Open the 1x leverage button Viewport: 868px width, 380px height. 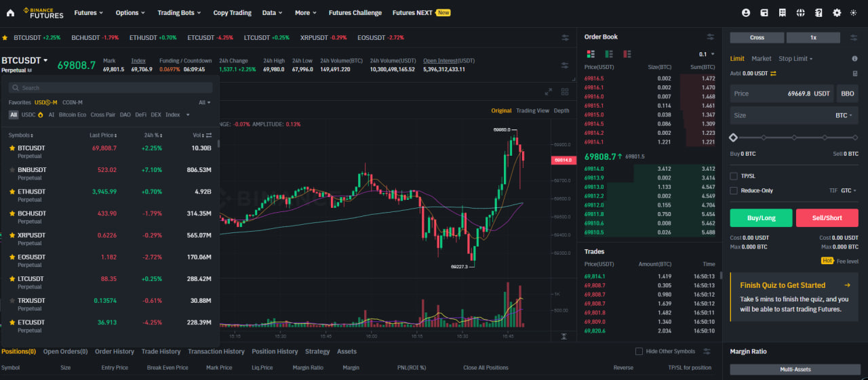tap(813, 38)
